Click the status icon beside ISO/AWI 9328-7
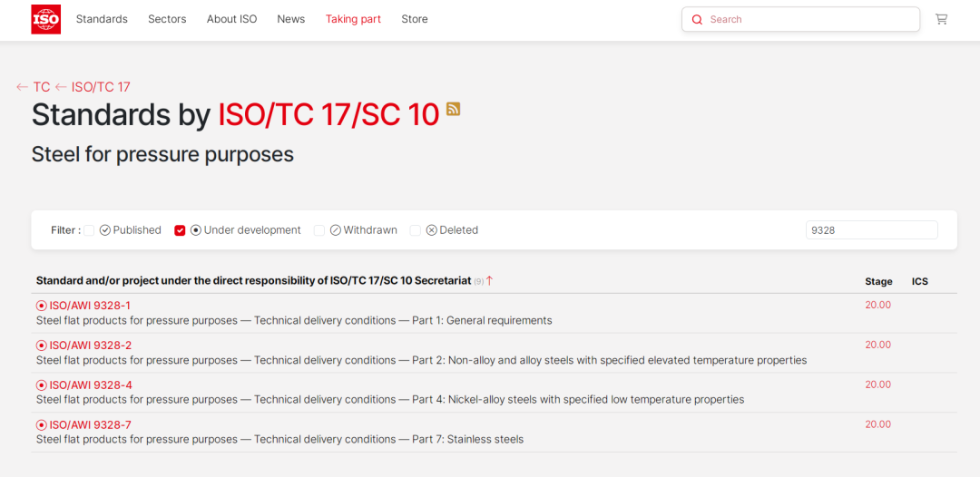Viewport: 980px width, 477px height. (42, 425)
